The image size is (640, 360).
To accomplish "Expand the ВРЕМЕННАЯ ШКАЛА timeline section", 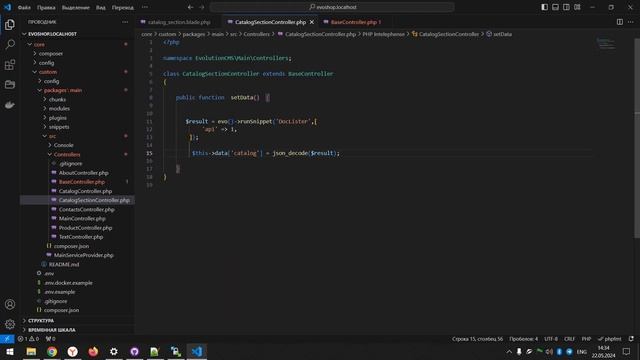I will [77, 330].
